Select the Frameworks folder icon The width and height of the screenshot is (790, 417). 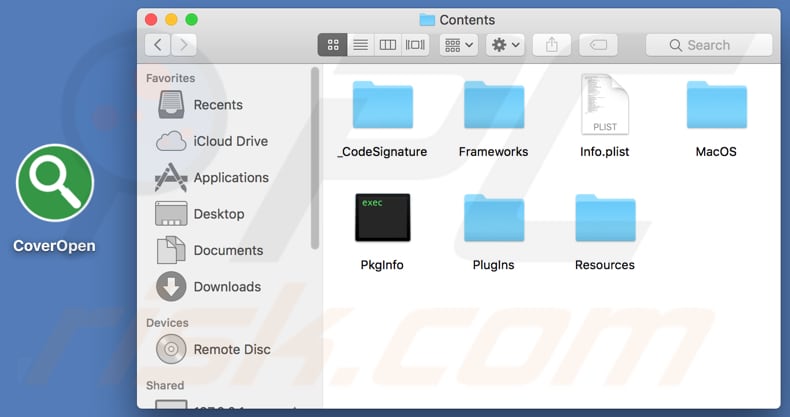494,105
